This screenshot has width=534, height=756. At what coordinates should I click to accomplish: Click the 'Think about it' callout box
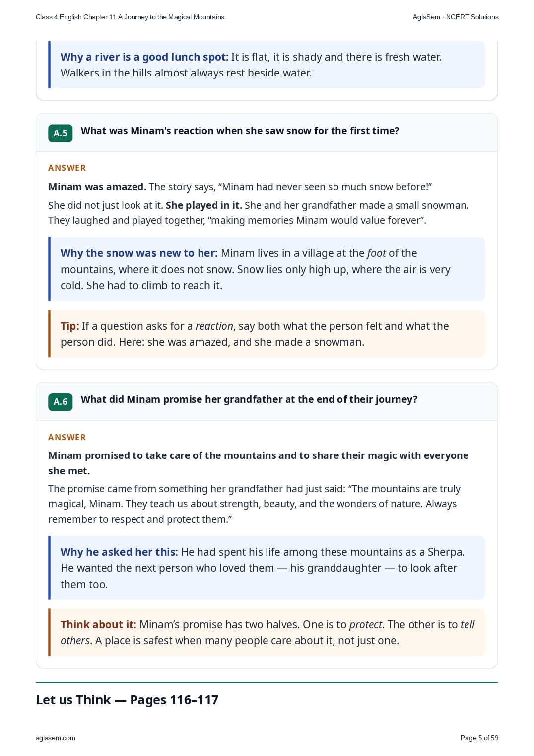[267, 632]
